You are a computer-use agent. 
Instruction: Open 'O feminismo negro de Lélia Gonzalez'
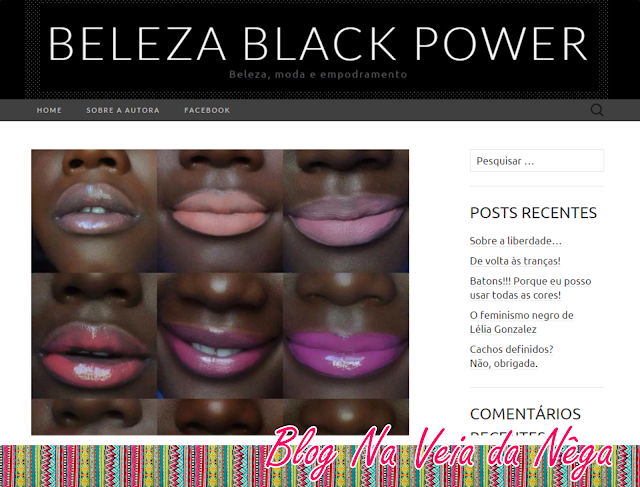[x=522, y=322]
